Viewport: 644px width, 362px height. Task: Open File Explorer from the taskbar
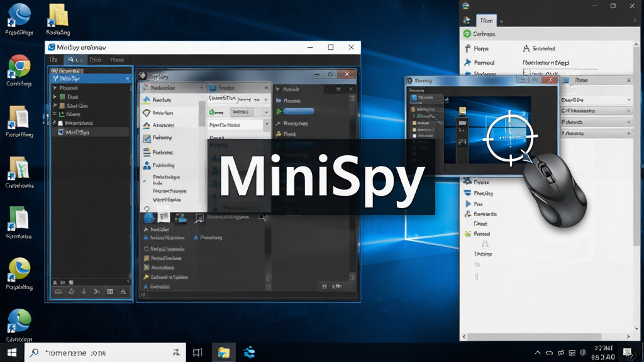(x=224, y=353)
